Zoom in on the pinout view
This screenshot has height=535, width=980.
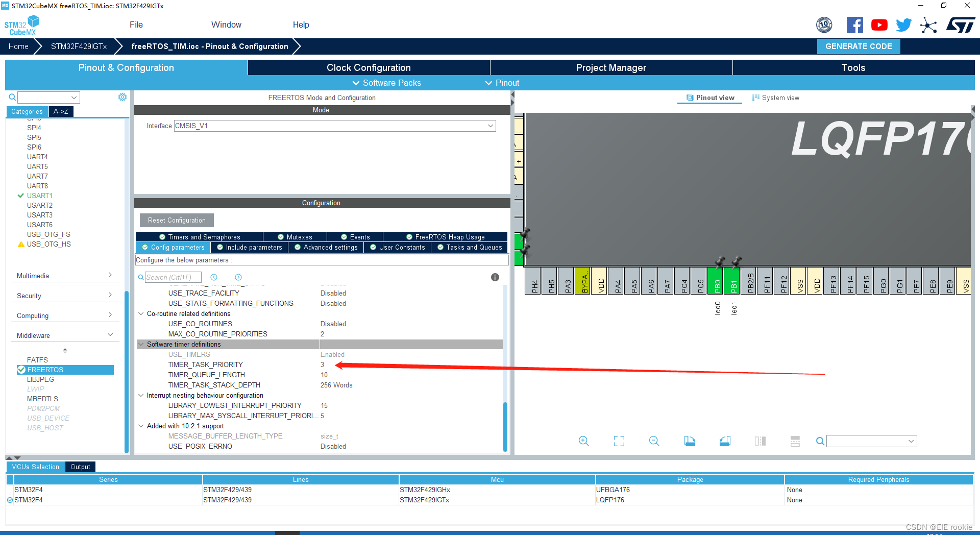click(x=584, y=441)
